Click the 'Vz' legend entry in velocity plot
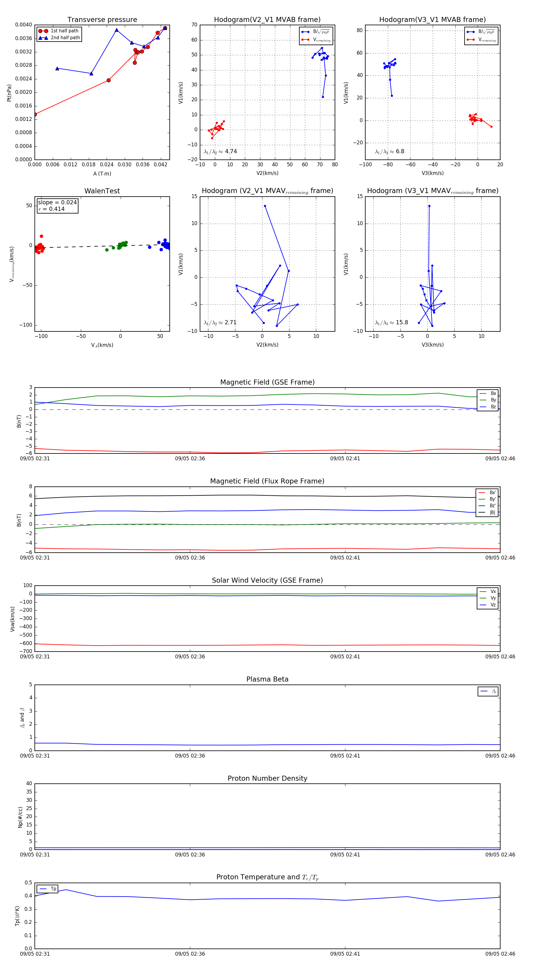The image size is (535, 980). [x=488, y=605]
